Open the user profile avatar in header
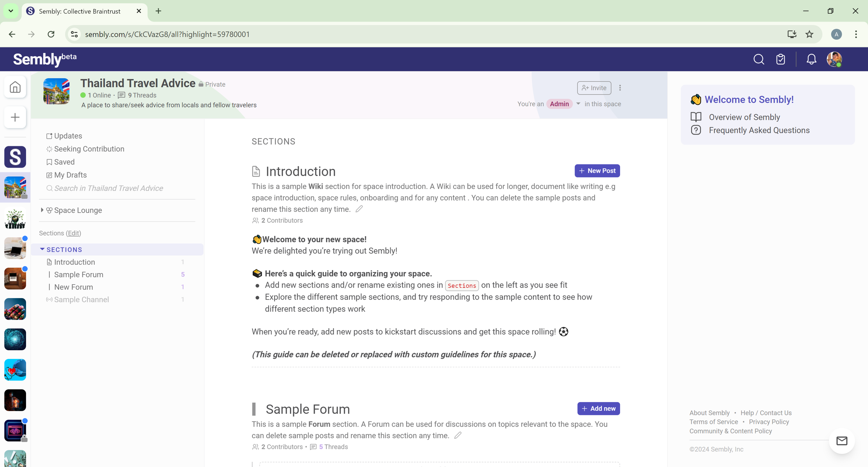Viewport: 868px width, 467px height. [x=834, y=59]
